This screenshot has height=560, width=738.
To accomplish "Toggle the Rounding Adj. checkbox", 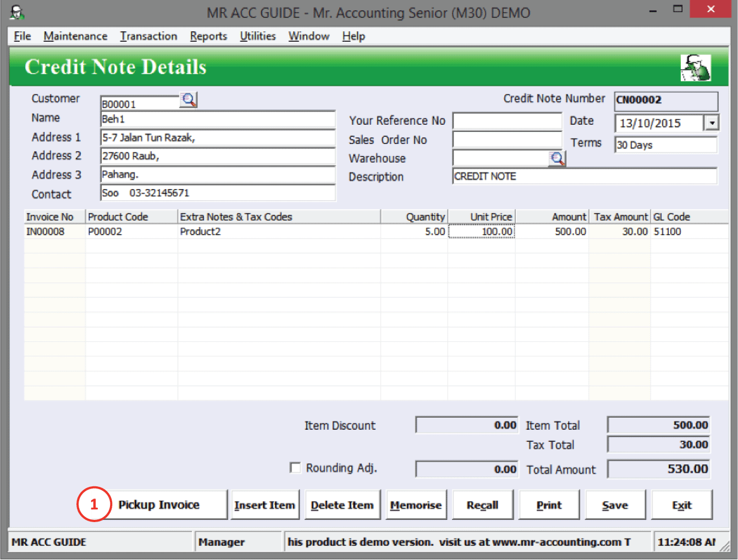I will pos(295,468).
